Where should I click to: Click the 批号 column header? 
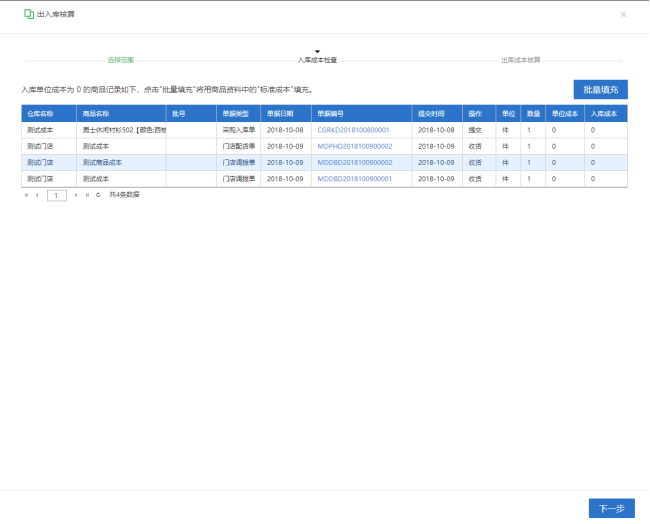(x=191, y=114)
